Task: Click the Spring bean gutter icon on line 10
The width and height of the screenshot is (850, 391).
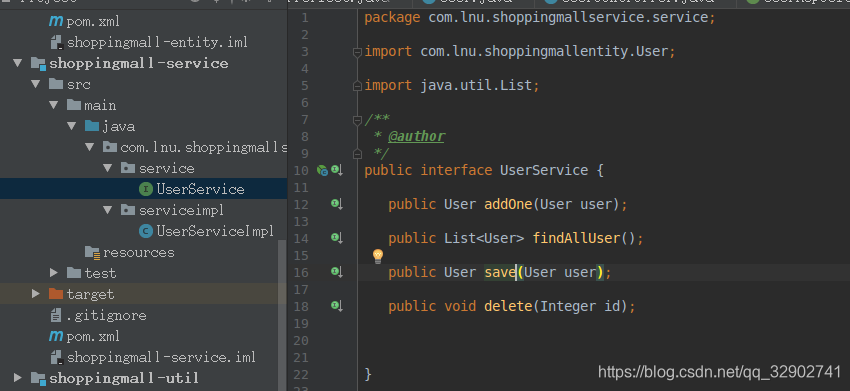Action: (x=323, y=170)
